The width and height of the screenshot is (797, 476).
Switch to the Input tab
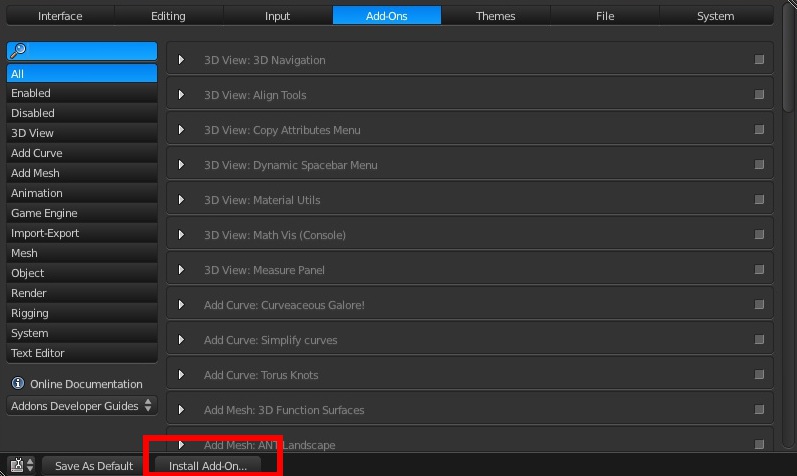click(x=278, y=16)
